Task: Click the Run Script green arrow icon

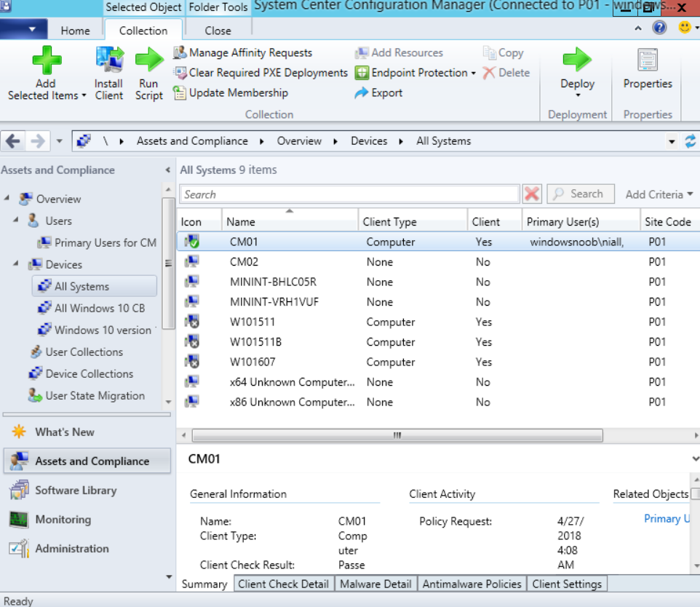Action: [x=149, y=60]
